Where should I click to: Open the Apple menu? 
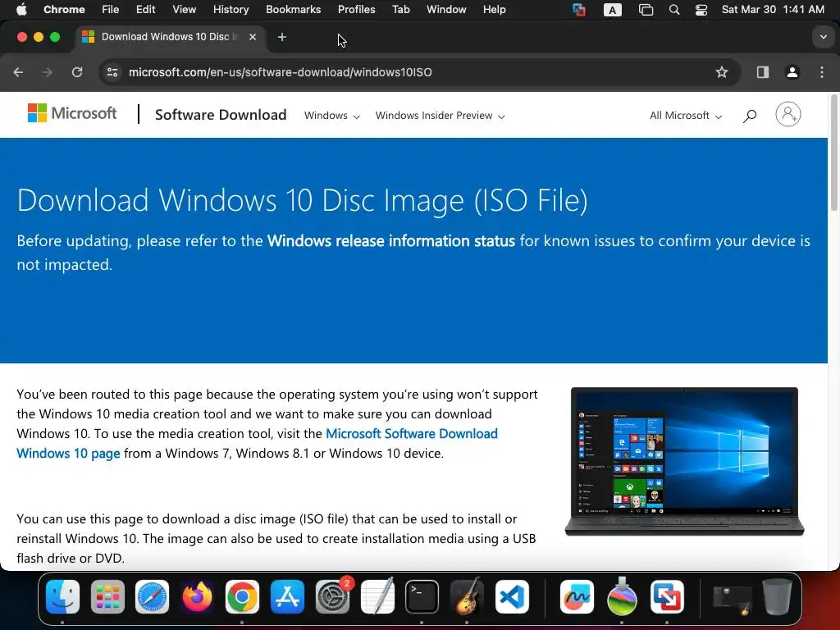pyautogui.click(x=21, y=10)
